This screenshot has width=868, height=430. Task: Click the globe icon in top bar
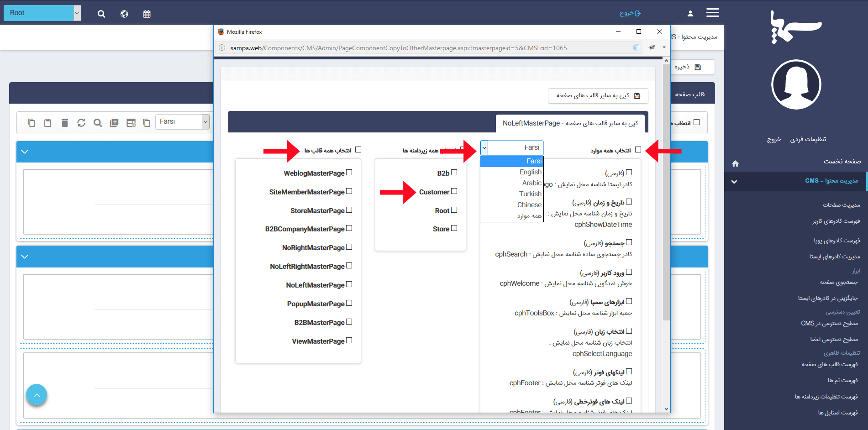[x=124, y=14]
